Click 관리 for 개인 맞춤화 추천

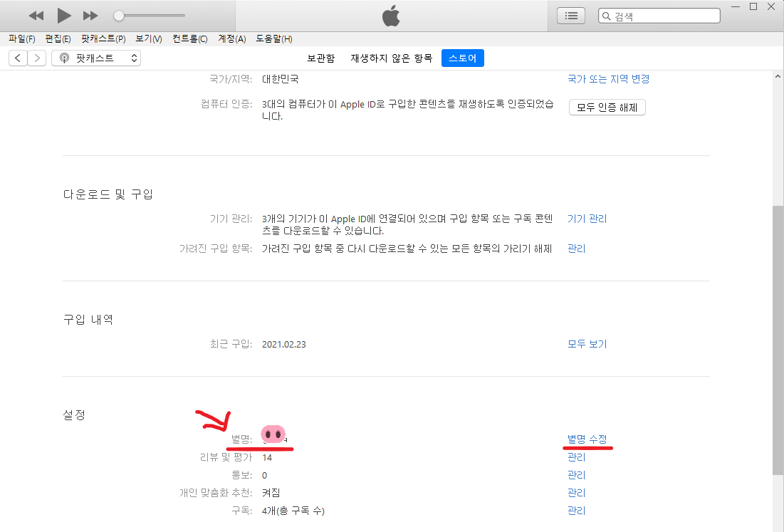(x=577, y=493)
